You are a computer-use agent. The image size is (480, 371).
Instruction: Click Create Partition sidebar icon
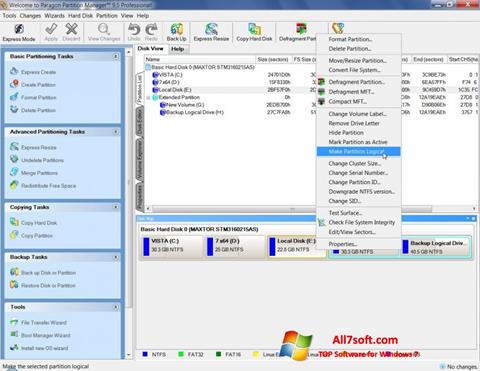coord(14,84)
